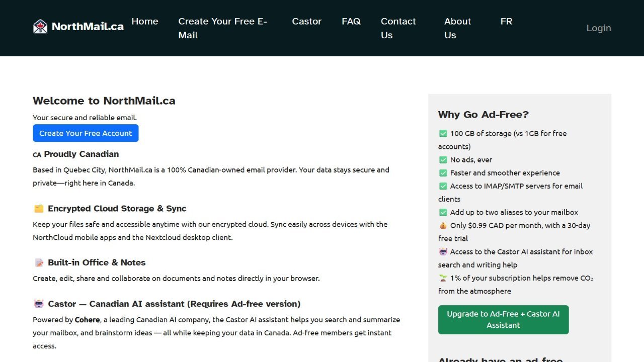Click the checkmark beside Faster and smoother experience

(x=443, y=172)
